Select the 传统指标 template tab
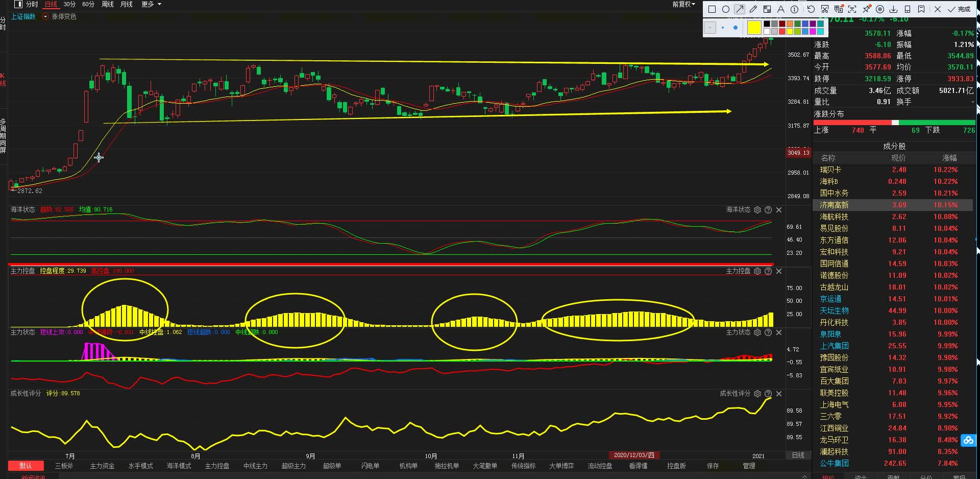 click(523, 466)
